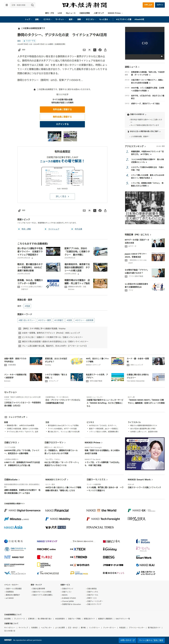Expand the ビジネス navigation dropdown

pyautogui.click(x=48, y=19)
